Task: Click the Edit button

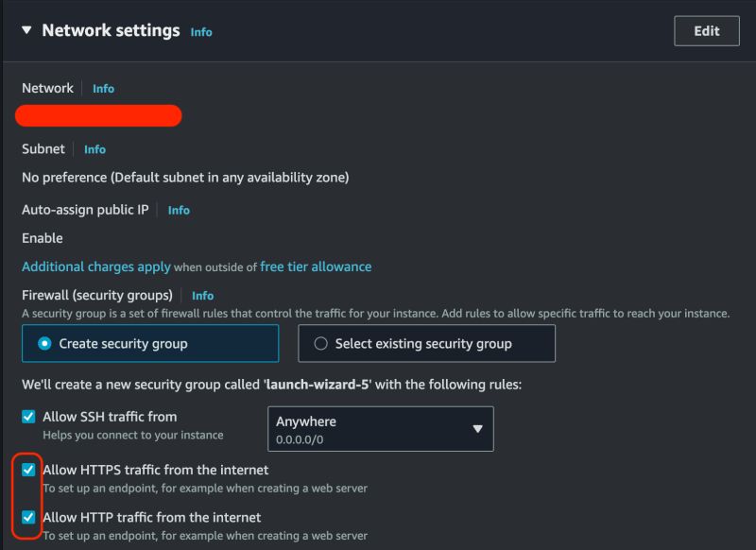Action: click(706, 31)
